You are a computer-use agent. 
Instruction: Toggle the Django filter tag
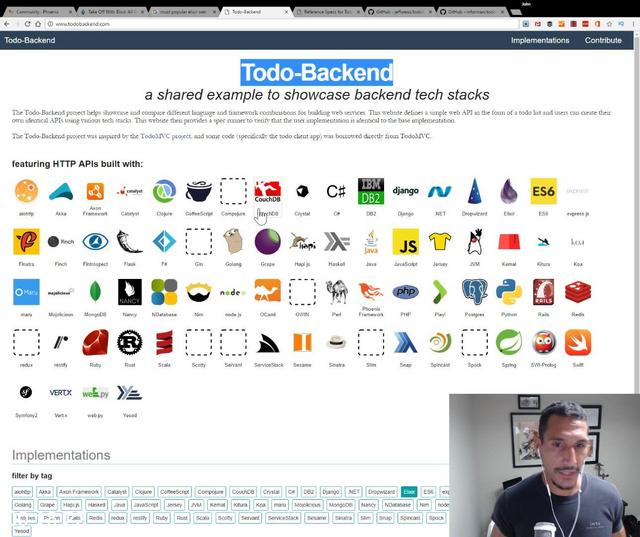click(x=331, y=492)
